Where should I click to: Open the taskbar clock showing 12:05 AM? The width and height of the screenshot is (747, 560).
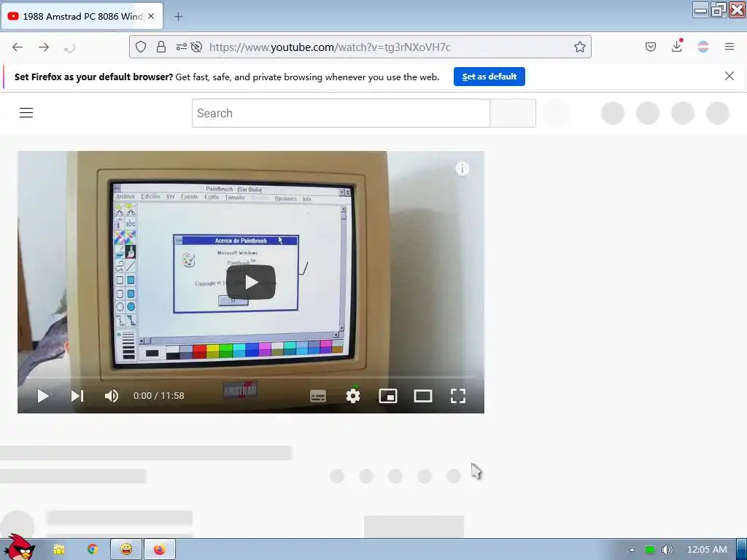(x=707, y=550)
